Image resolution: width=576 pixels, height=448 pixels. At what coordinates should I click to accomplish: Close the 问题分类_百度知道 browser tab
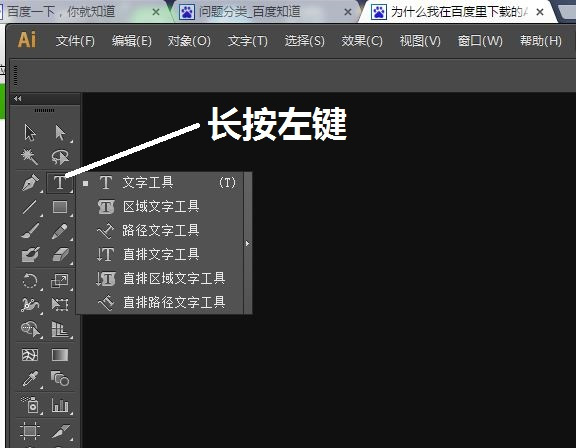[x=348, y=12]
